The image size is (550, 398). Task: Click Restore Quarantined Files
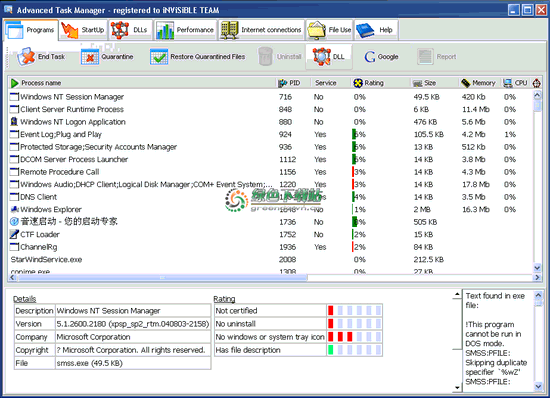[x=197, y=56]
